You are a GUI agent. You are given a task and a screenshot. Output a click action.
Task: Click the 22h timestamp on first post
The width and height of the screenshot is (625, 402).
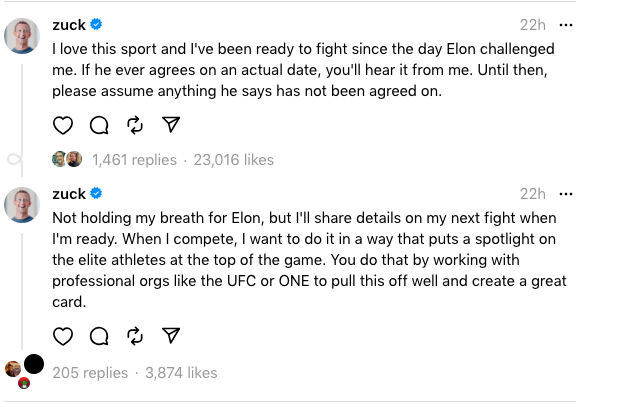point(533,24)
